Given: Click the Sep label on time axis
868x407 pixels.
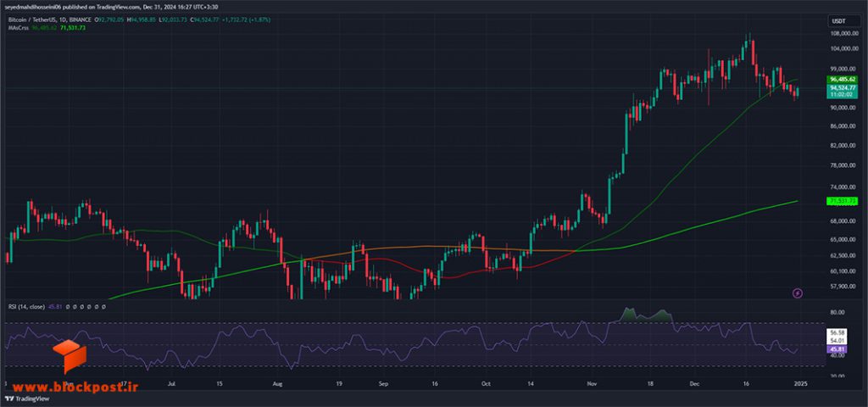Looking at the screenshot, I should coord(386,383).
